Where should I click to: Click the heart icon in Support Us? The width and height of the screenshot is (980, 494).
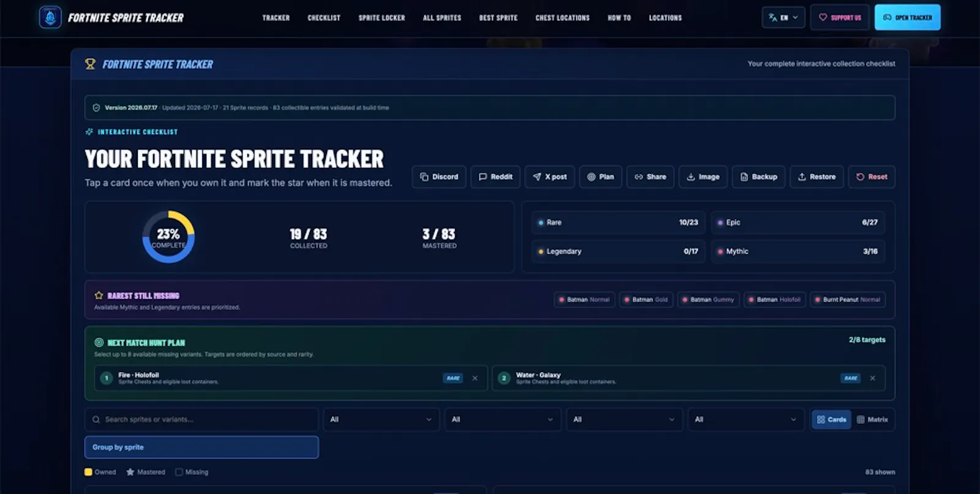[823, 18]
